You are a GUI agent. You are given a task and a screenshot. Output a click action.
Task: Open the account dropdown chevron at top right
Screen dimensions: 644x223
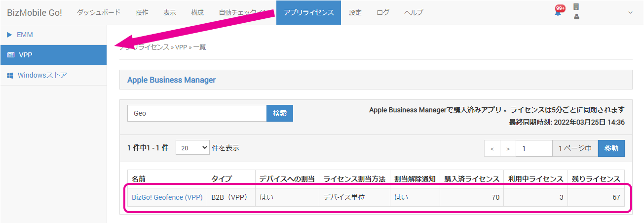(630, 12)
